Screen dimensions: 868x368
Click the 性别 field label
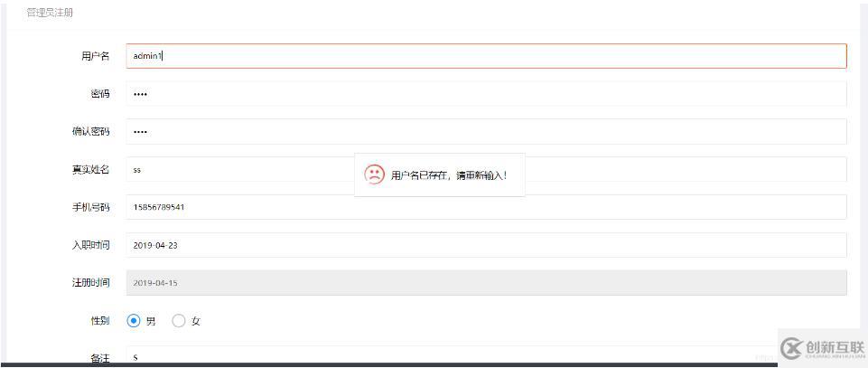(99, 321)
